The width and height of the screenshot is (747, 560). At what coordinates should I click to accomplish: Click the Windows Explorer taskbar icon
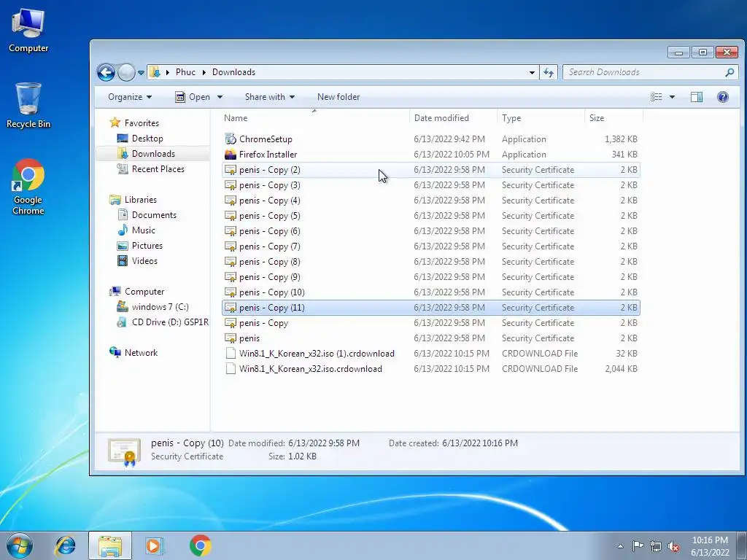pos(110,545)
